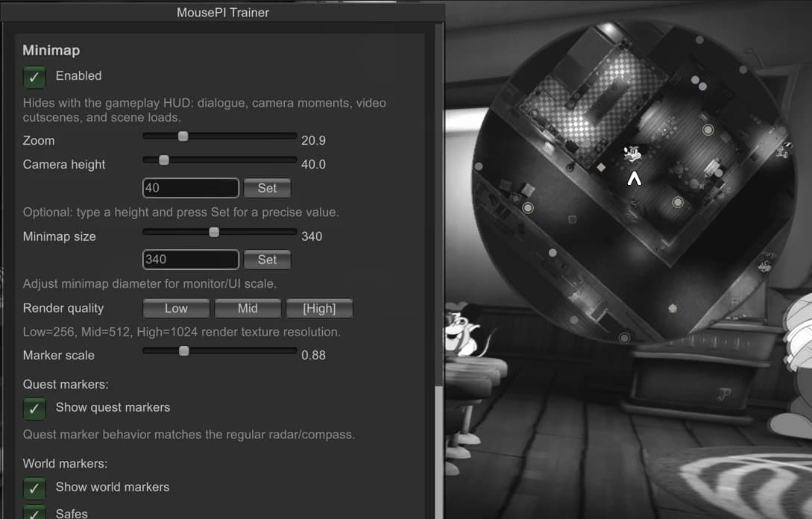Click the Marker scale slider handle

184,351
